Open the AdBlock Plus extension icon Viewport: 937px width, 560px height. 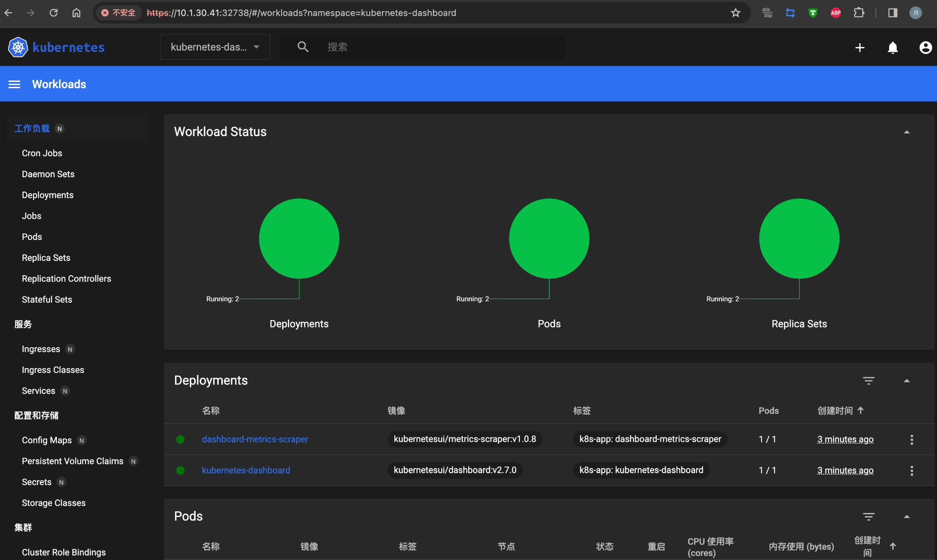836,13
